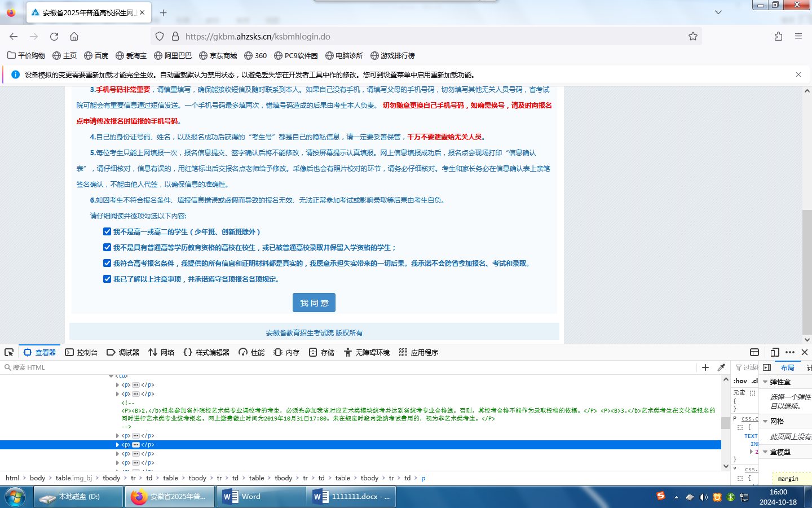Uncheck 我已了解以上注意事项 checkbox
The width and height of the screenshot is (812, 508).
[107, 279]
